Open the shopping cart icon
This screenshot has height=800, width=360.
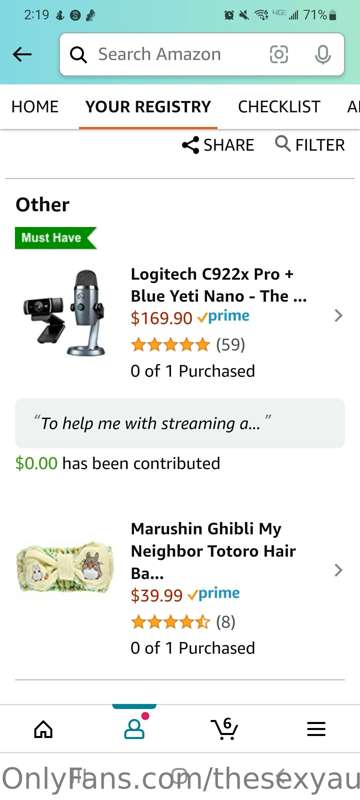click(224, 729)
